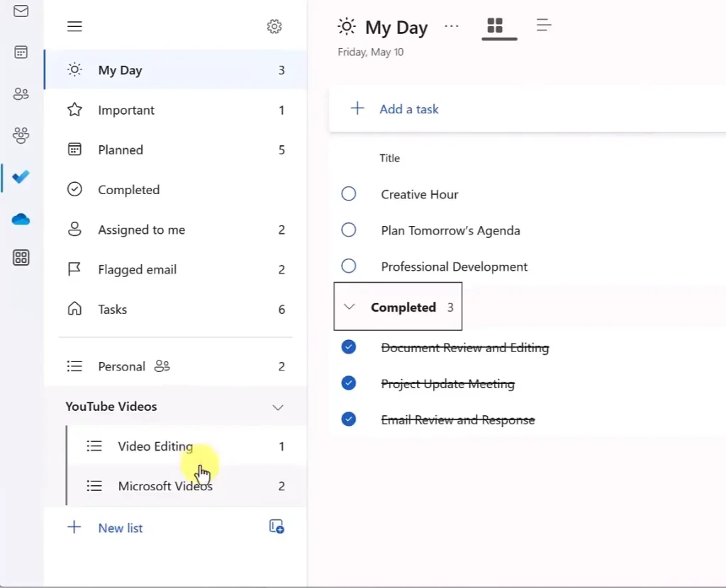726x588 pixels.
Task: Collapse the YouTube Videos group chevron
Action: coord(278,407)
